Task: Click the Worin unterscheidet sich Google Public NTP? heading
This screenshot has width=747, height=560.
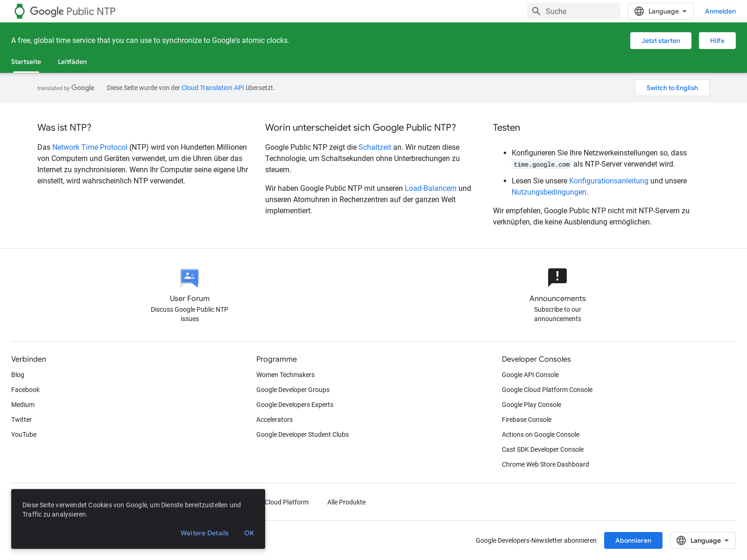Action: tap(360, 127)
